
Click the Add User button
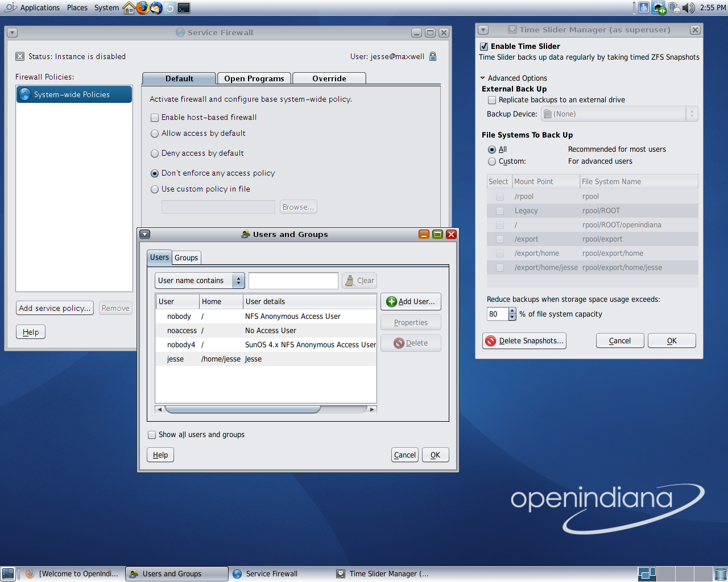(x=411, y=302)
